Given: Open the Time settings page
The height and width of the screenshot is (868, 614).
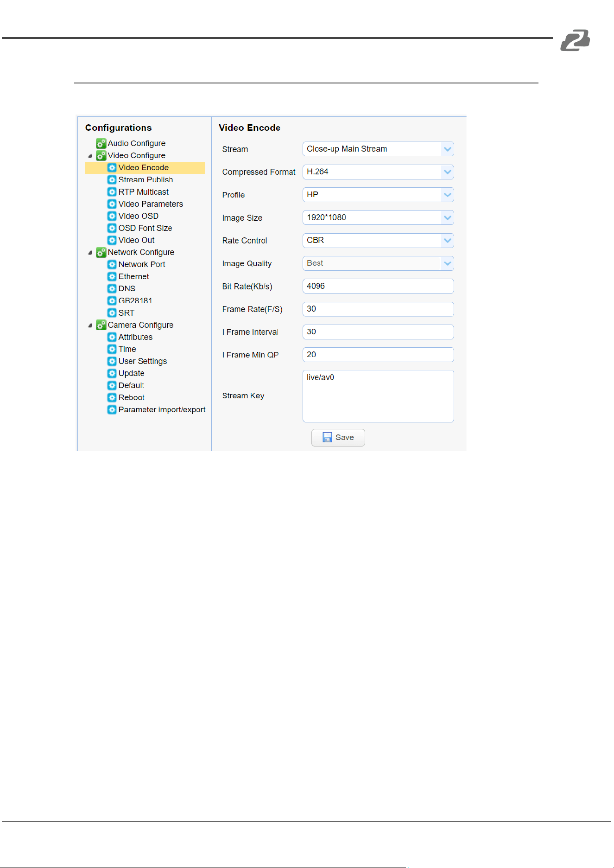Looking at the screenshot, I should [x=127, y=349].
